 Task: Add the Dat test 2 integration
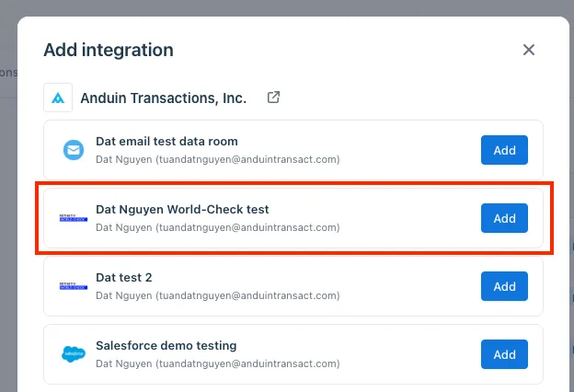pyautogui.click(x=504, y=286)
